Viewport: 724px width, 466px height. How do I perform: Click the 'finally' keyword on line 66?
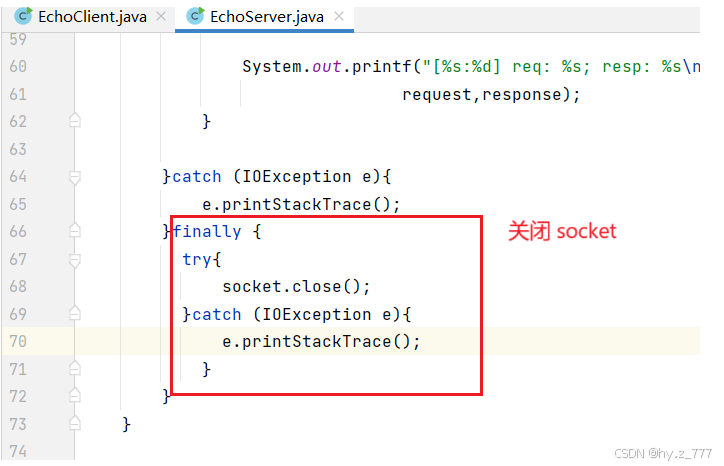[x=207, y=231]
